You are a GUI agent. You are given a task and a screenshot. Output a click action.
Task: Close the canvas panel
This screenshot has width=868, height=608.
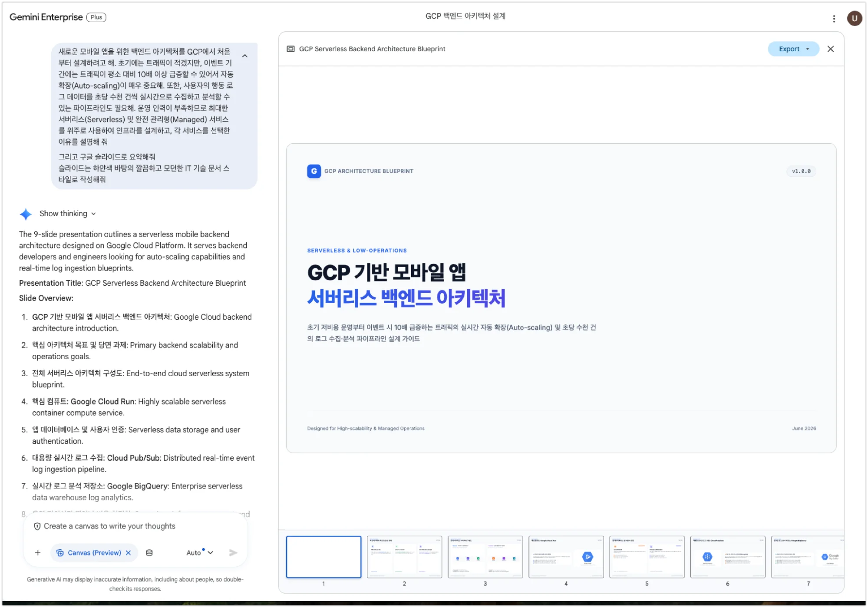point(830,49)
